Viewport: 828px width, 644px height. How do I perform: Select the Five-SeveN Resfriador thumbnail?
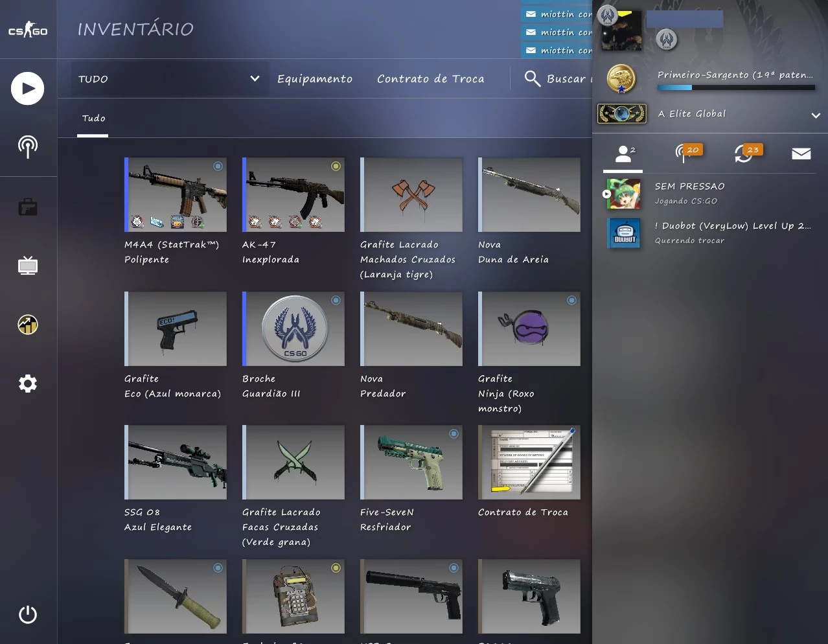pos(411,462)
